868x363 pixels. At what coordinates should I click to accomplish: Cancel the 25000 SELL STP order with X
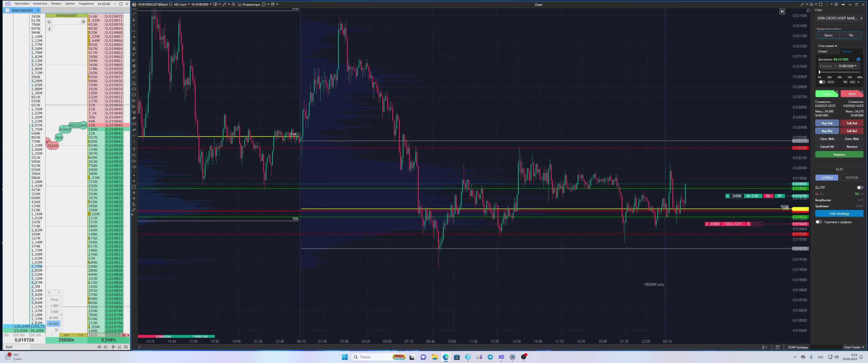point(707,224)
